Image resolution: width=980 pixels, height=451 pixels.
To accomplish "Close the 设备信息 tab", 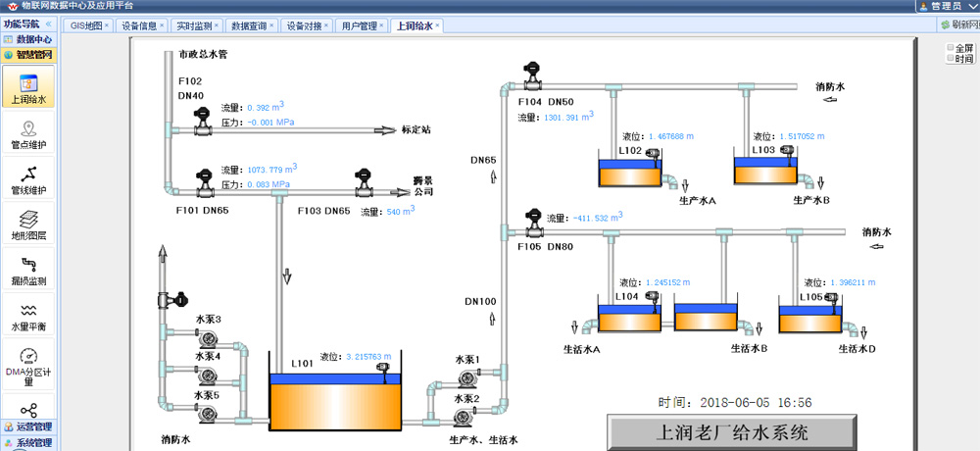I will (x=164, y=25).
